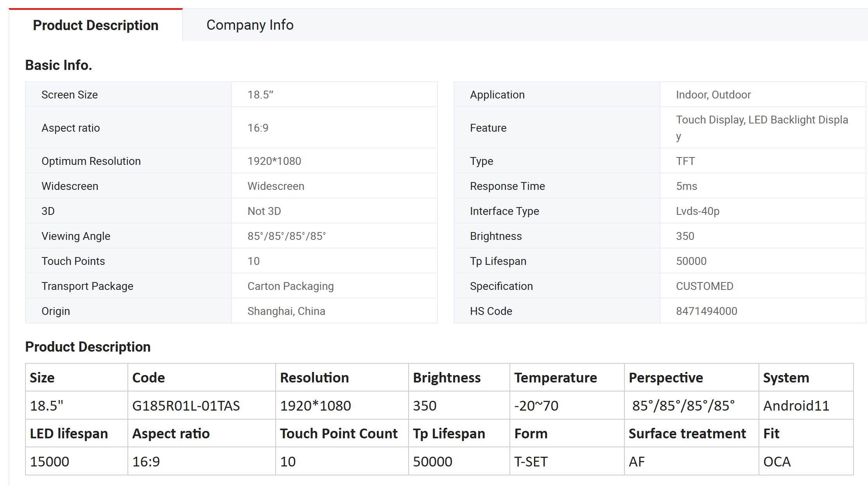
Task: Click the CUSTOMED specification value
Action: pos(705,286)
